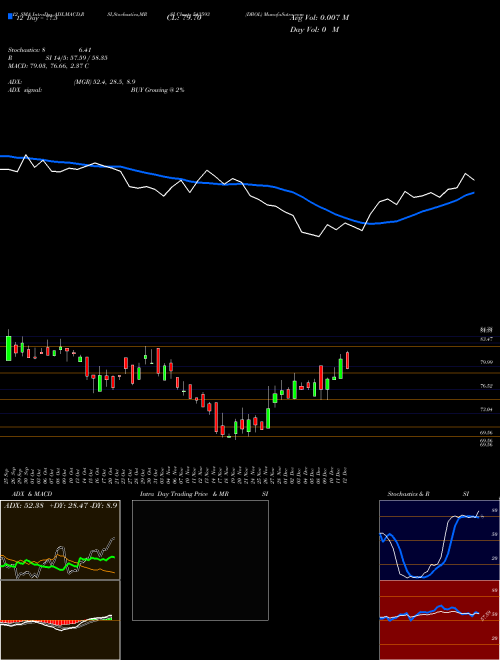The height and width of the screenshot is (660, 500).
Task: Click the 'ADX signal:' label
Action: pyautogui.click(x=25, y=90)
